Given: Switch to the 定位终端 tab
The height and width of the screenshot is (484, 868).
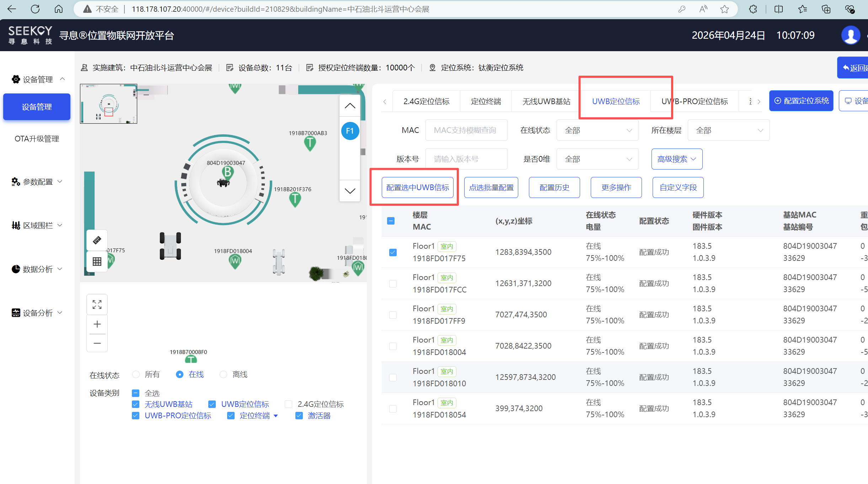Looking at the screenshot, I should [x=486, y=102].
